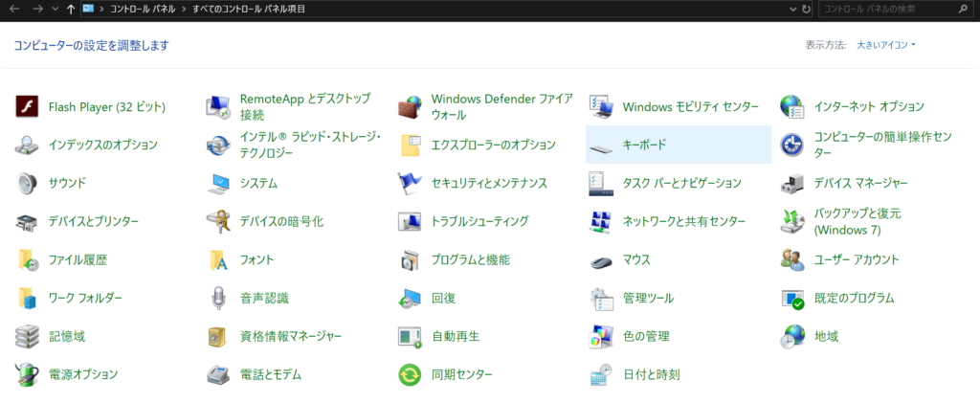Open the 大きいアイコン view dropdown

click(885, 45)
